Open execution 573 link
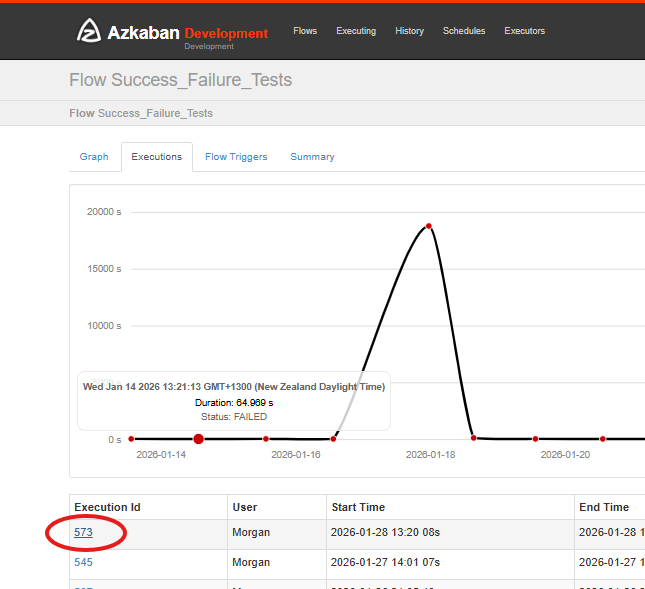This screenshot has width=645, height=589. click(83, 532)
